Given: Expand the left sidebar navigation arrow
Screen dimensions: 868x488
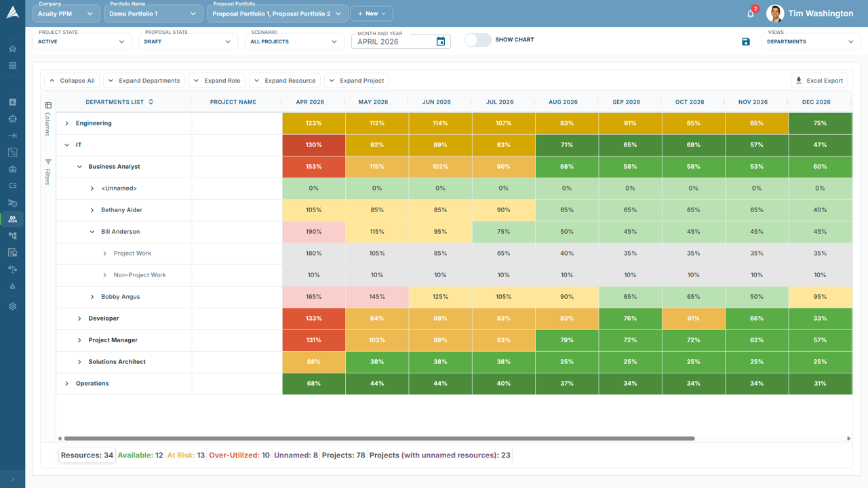Looking at the screenshot, I should [x=12, y=479].
